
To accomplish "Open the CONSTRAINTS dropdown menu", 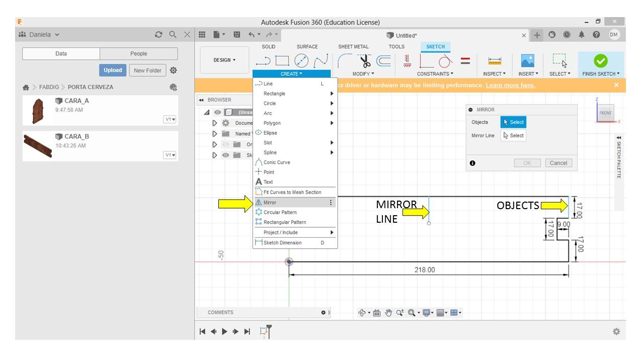I will pyautogui.click(x=435, y=74).
